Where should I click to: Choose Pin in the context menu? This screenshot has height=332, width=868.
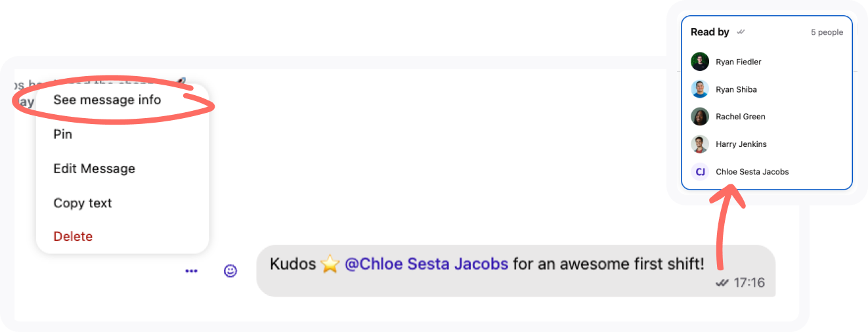click(63, 135)
